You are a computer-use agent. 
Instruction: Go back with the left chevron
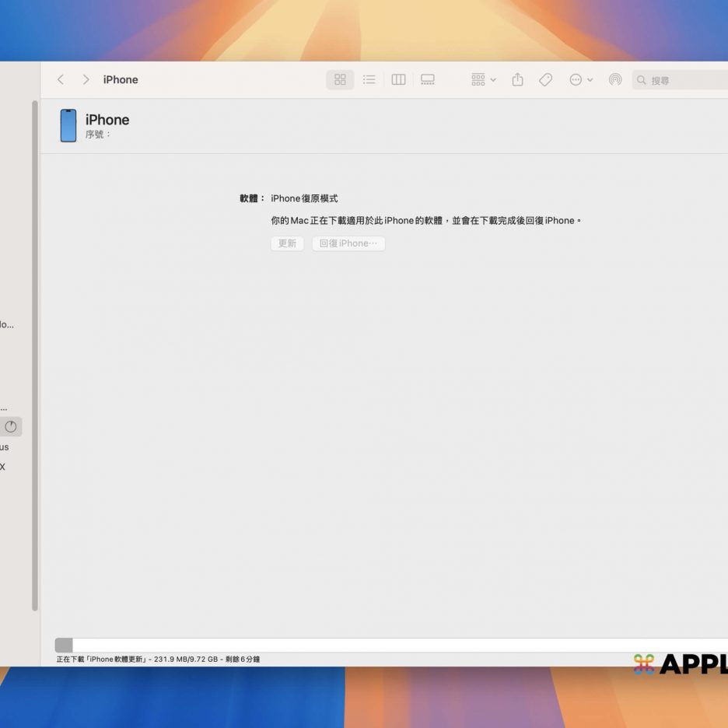pos(61,79)
